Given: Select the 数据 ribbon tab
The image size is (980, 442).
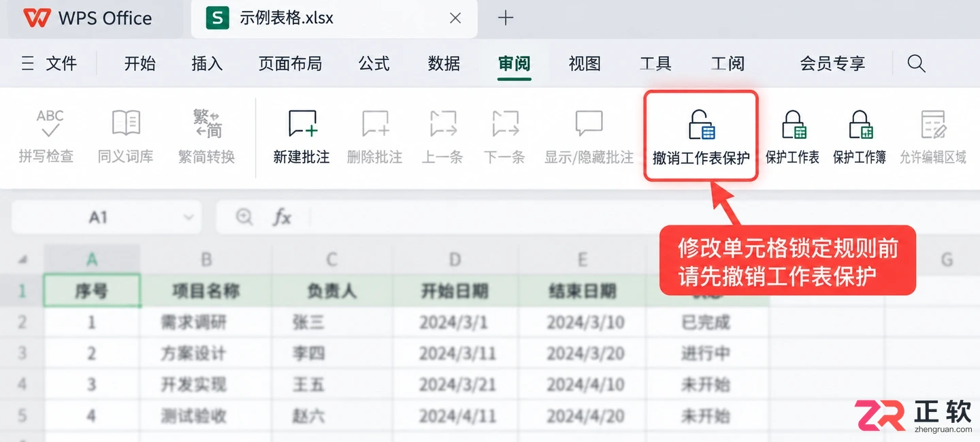Looking at the screenshot, I should (x=444, y=64).
